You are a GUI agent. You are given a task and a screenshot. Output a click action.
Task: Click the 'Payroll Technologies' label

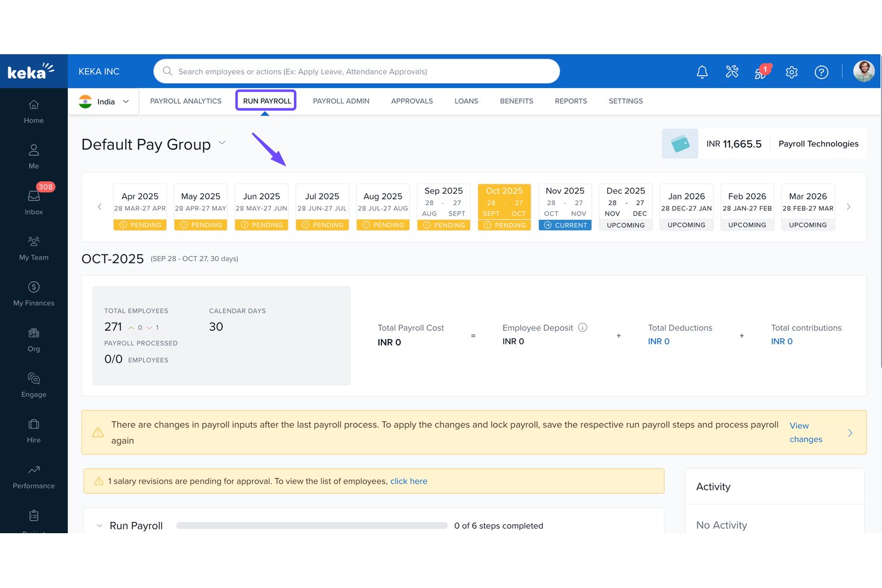(818, 144)
